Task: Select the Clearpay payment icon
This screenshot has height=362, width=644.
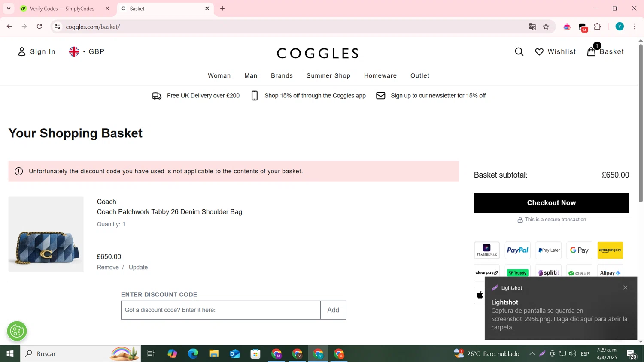Action: pyautogui.click(x=487, y=272)
